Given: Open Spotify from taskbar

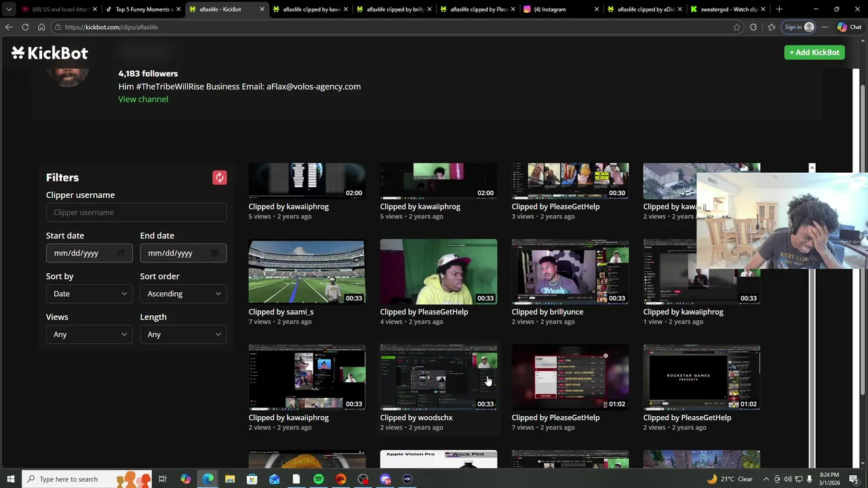Looking at the screenshot, I should 319,479.
